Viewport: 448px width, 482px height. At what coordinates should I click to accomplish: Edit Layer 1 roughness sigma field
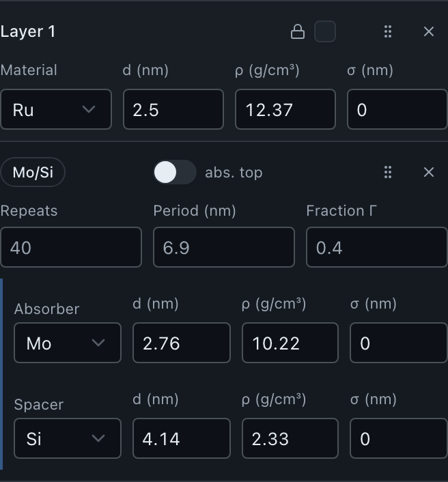pos(397,109)
